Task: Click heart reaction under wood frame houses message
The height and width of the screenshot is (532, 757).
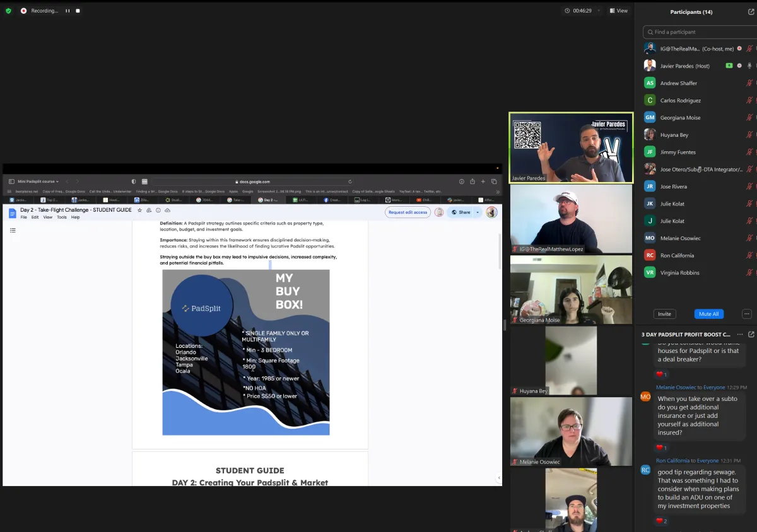Action: click(x=661, y=374)
